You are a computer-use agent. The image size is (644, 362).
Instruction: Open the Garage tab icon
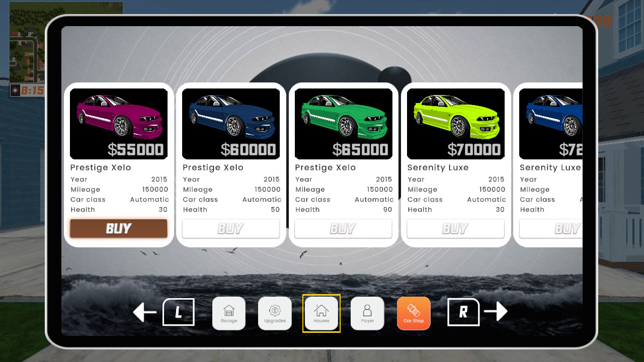pyautogui.click(x=229, y=313)
